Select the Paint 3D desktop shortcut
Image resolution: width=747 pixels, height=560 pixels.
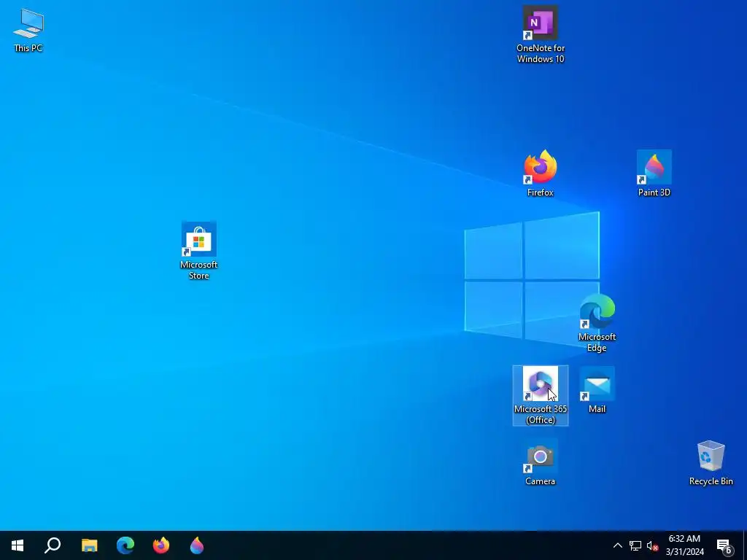tap(654, 174)
